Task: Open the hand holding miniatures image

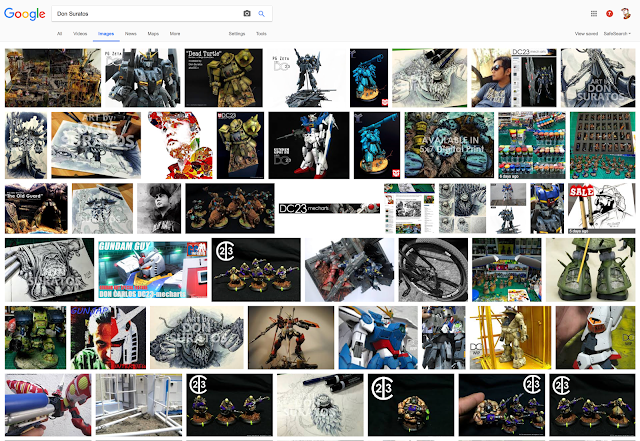Action: [x=502, y=405]
